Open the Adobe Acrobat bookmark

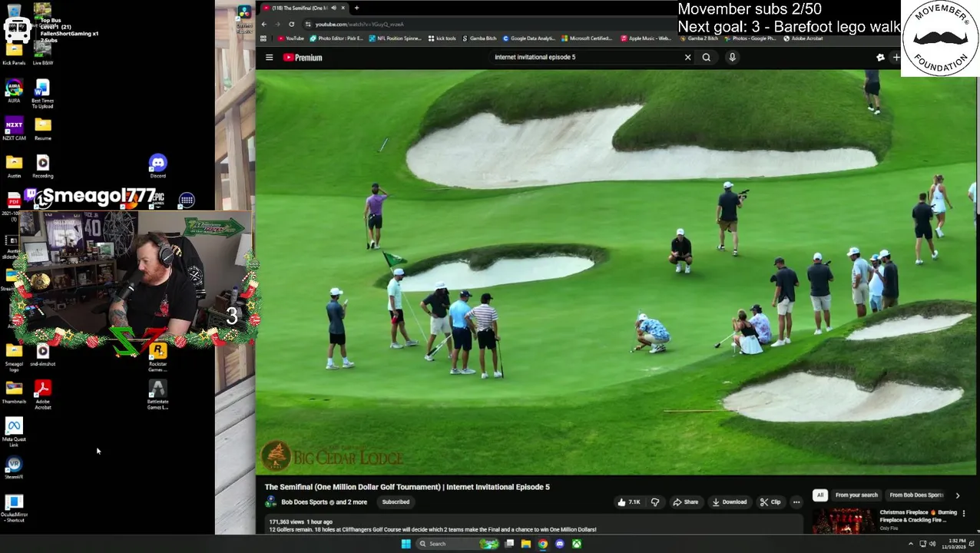pyautogui.click(x=803, y=38)
